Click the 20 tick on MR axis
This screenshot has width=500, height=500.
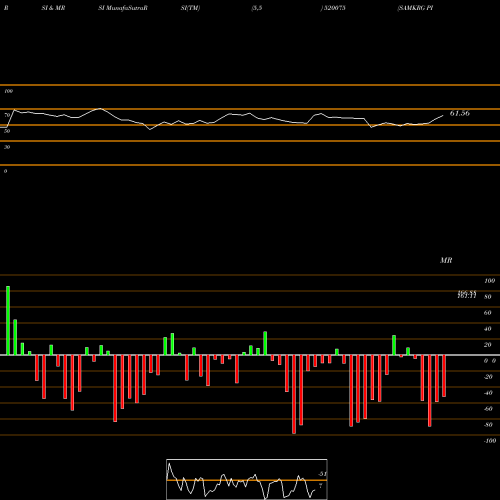click(487, 345)
